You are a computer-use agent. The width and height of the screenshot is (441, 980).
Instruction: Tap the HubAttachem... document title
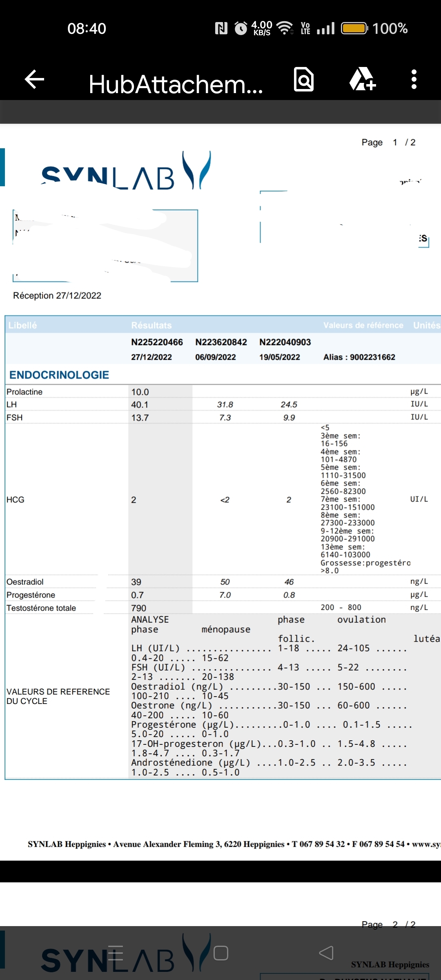coord(176,84)
